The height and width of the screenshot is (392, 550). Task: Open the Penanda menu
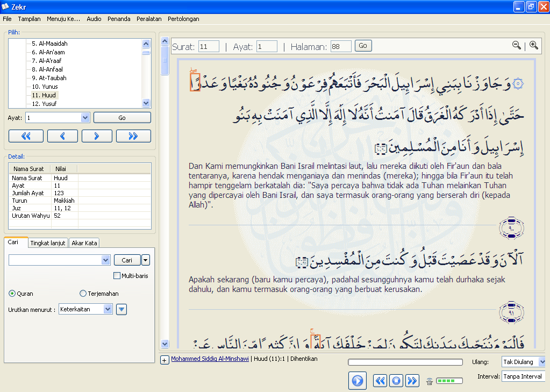(x=119, y=19)
